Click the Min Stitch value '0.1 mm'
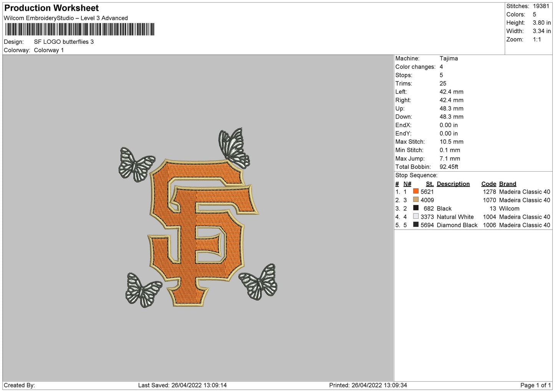 [450, 150]
